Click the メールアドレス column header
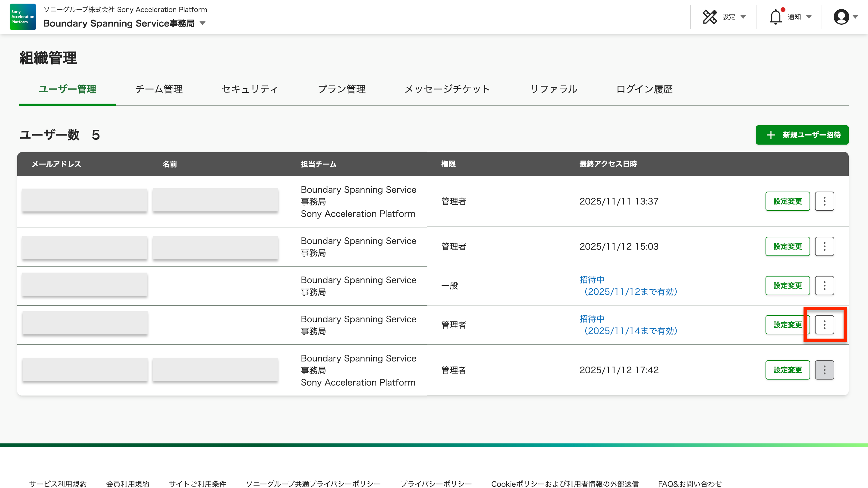The height and width of the screenshot is (488, 868). (x=57, y=164)
